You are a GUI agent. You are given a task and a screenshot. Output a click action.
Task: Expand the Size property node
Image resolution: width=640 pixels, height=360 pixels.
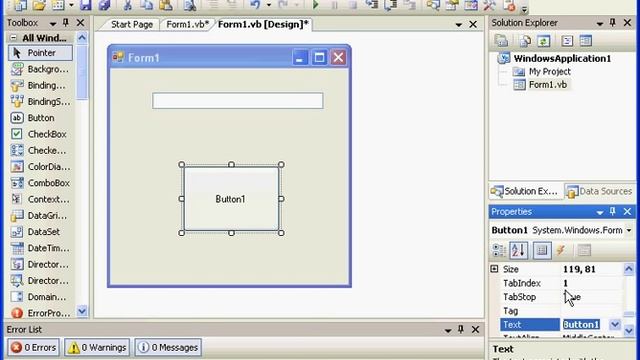[x=494, y=269]
